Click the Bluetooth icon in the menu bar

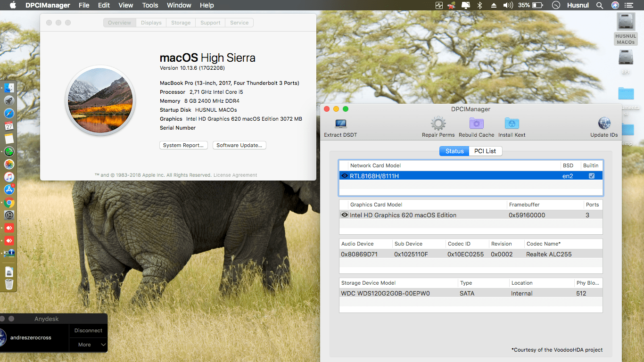click(480, 5)
